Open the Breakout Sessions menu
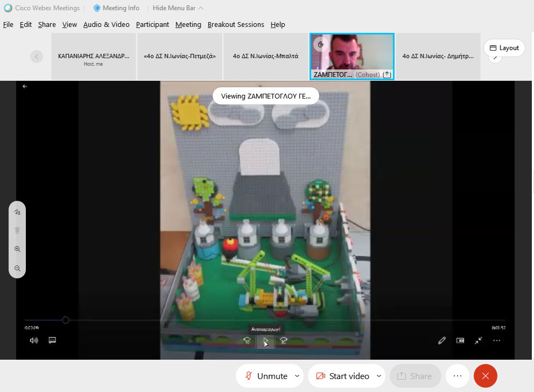The width and height of the screenshot is (534, 392). (x=236, y=25)
